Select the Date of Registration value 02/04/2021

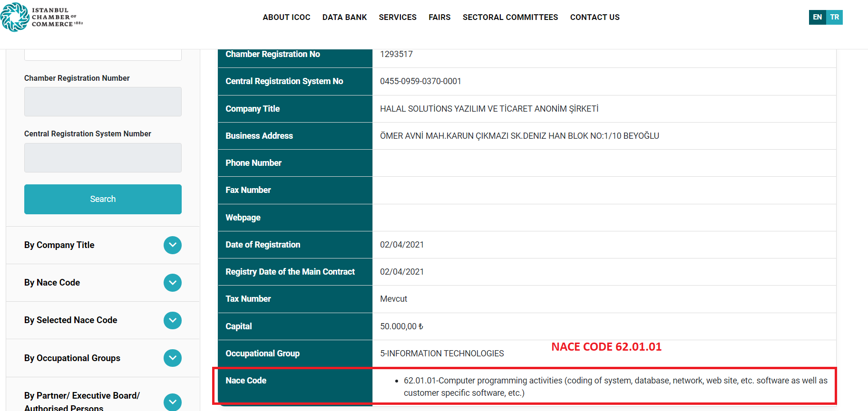pos(402,245)
